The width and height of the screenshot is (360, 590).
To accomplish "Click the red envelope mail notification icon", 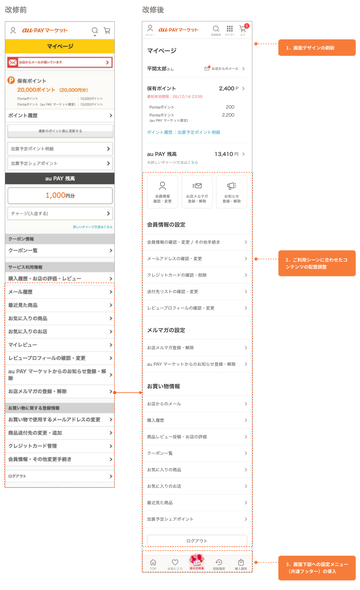I will pos(12,62).
